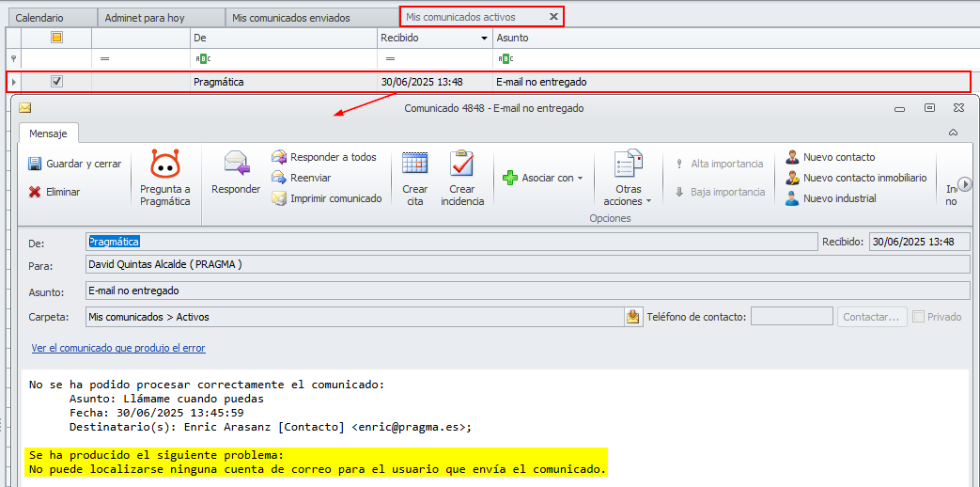The width and height of the screenshot is (980, 487).
Task: Click Ver el comunicado que produjo el error
Action: [x=118, y=348]
